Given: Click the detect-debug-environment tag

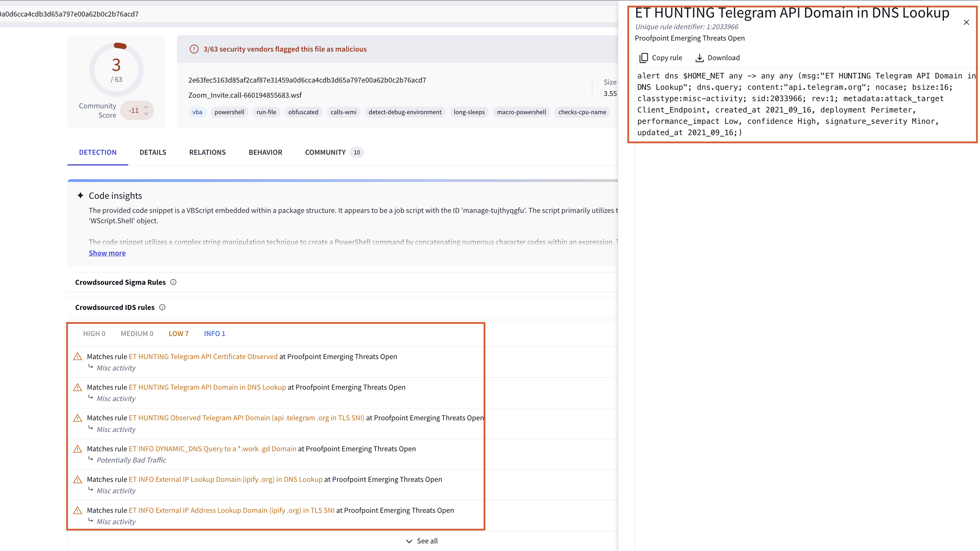Looking at the screenshot, I should click(405, 112).
